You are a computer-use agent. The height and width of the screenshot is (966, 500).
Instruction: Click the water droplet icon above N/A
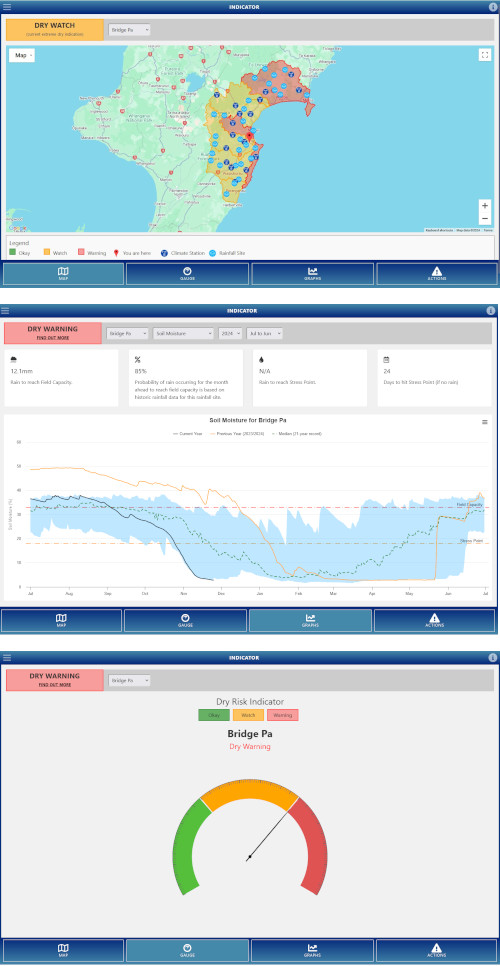click(262, 360)
